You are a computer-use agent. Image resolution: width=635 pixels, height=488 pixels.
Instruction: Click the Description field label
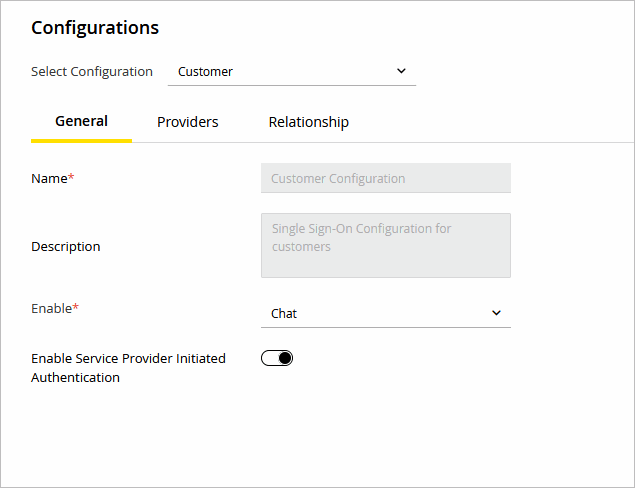coord(66,247)
